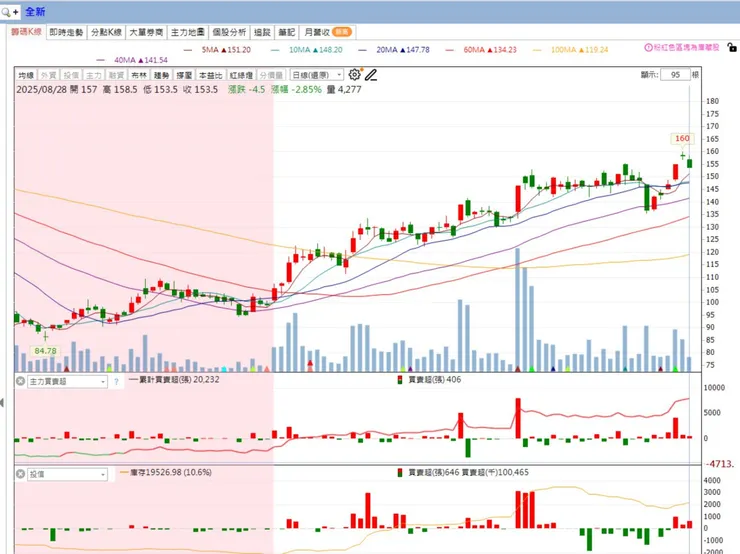Open chart settings gear icon
The height and width of the screenshot is (554, 740).
click(354, 75)
